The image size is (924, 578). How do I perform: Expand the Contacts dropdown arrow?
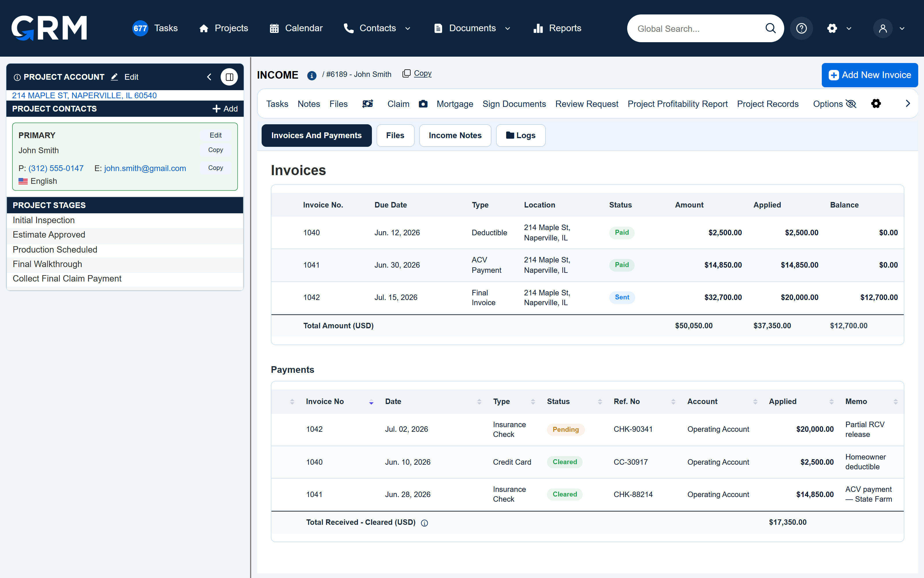407,29
